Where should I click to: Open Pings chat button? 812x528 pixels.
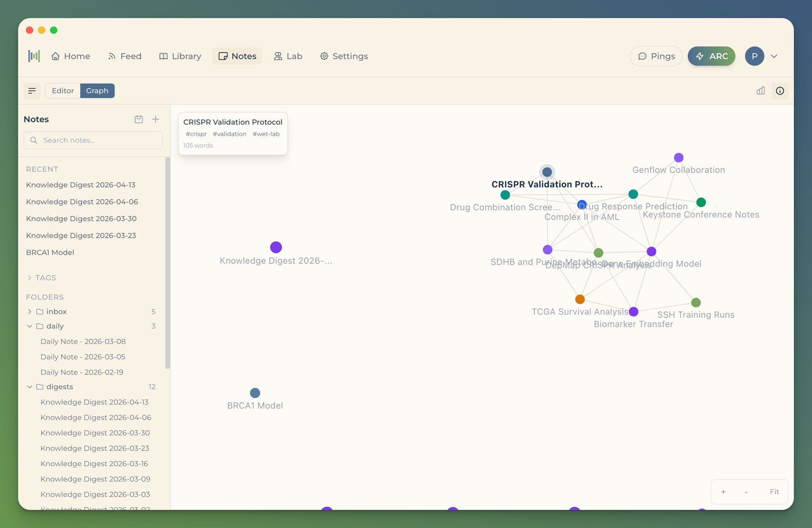pos(656,56)
